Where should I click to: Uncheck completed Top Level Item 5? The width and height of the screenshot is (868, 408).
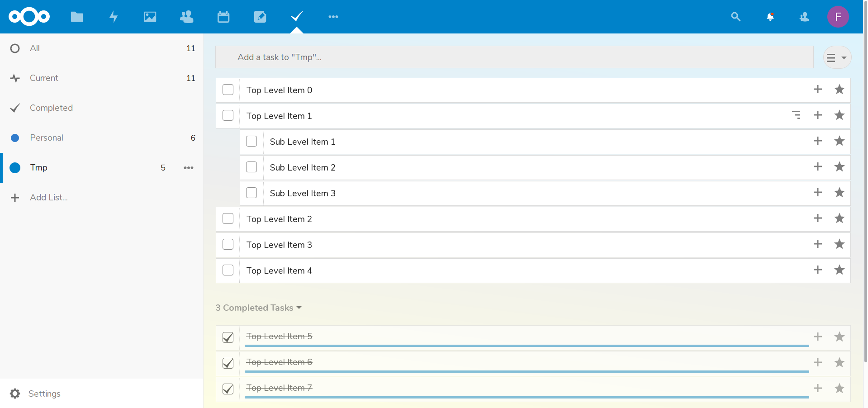[x=228, y=337]
